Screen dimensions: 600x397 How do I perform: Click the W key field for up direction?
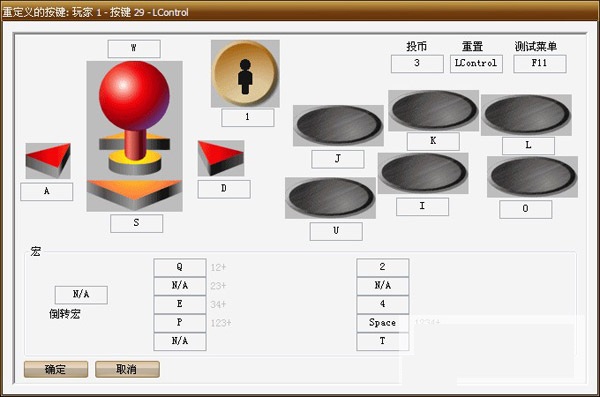(x=134, y=49)
